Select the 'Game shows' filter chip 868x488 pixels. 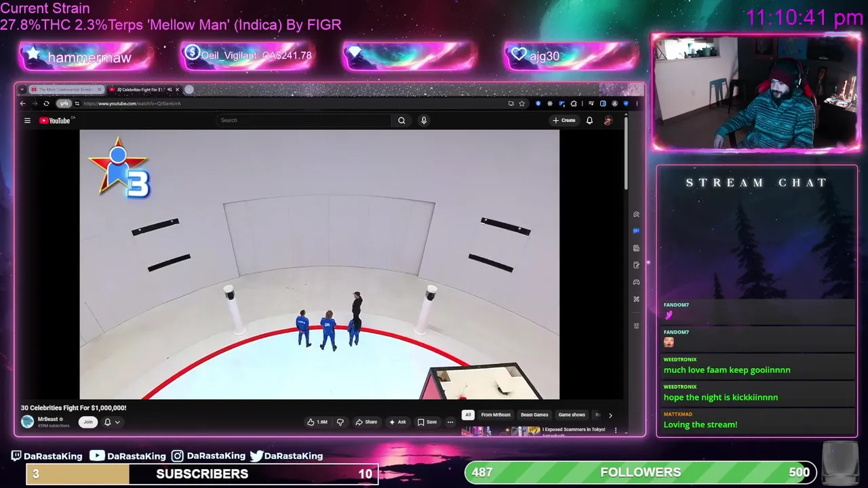[572, 415]
